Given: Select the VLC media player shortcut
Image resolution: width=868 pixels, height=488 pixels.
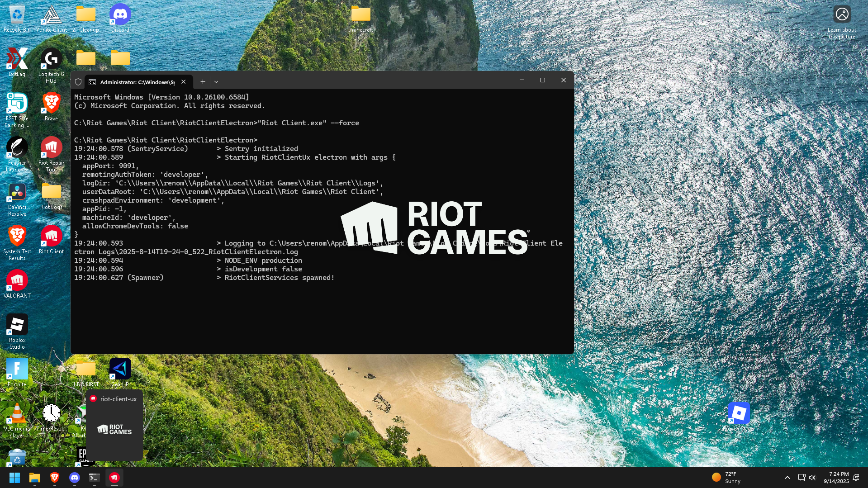Looking at the screenshot, I should click(x=17, y=420).
